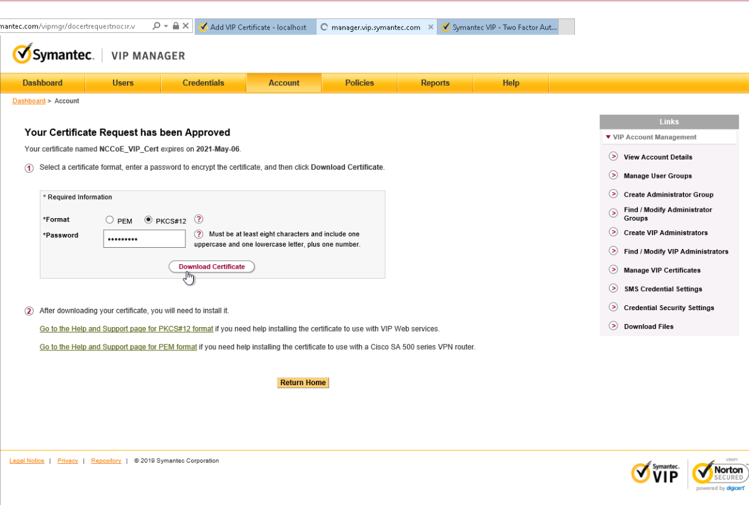
Task: Click arrow icon beside Find / Modify Administrator Groups
Action: (x=613, y=213)
